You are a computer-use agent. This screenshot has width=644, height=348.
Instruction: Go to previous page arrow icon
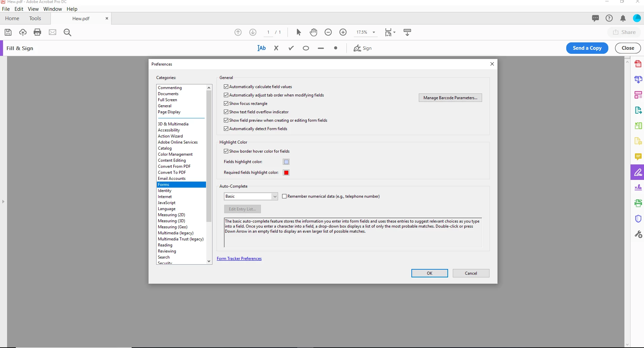(x=238, y=32)
